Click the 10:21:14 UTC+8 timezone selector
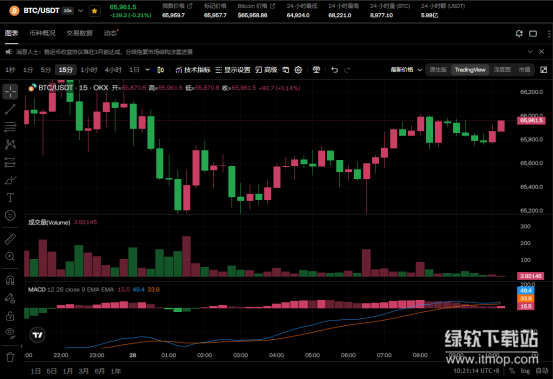This screenshot has height=379, width=553. coord(476,371)
